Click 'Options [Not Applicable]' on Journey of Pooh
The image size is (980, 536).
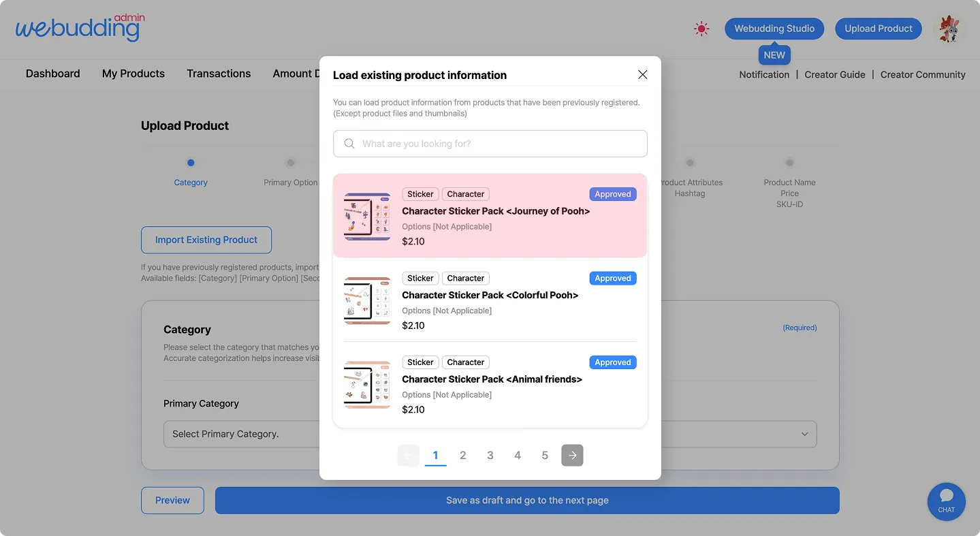(x=447, y=226)
